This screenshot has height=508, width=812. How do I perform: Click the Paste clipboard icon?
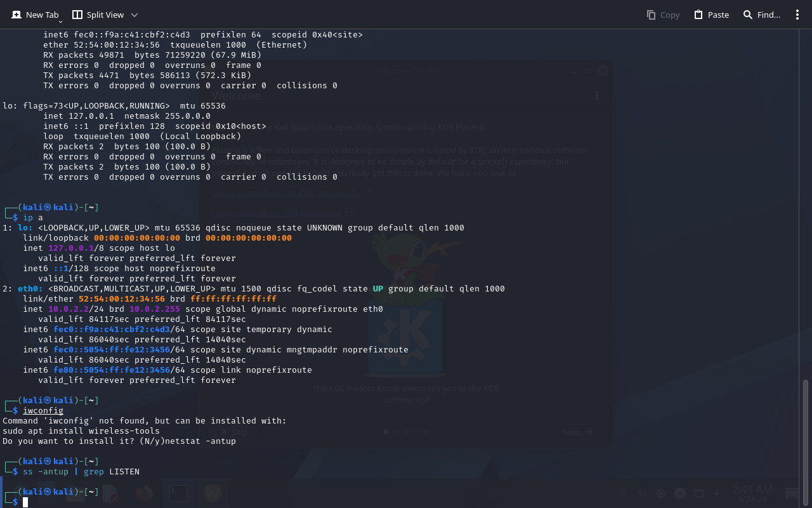[698, 15]
